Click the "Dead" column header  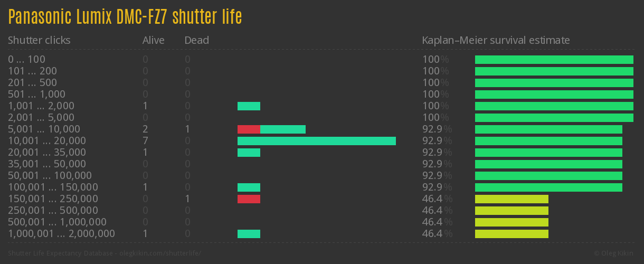click(196, 40)
